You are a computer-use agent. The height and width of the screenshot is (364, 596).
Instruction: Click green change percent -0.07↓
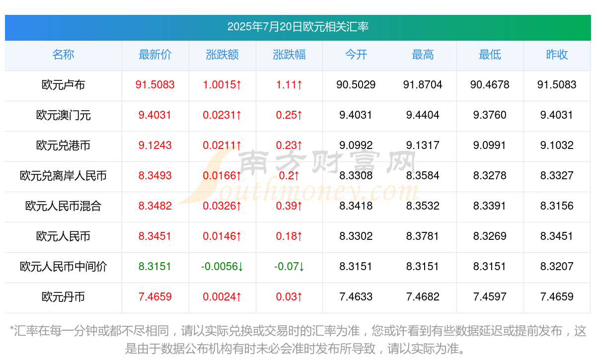click(x=289, y=267)
